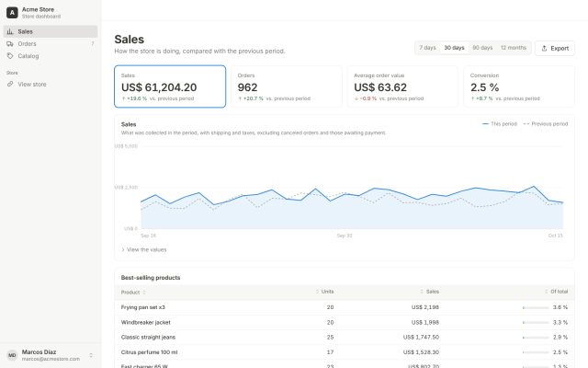Open View store via its link icon
Image resolution: width=588 pixels, height=368 pixels.
pos(10,84)
